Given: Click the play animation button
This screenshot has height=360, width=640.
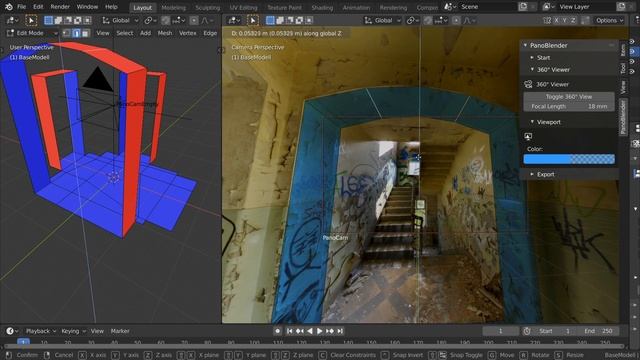Looking at the screenshot, I should 320,331.
